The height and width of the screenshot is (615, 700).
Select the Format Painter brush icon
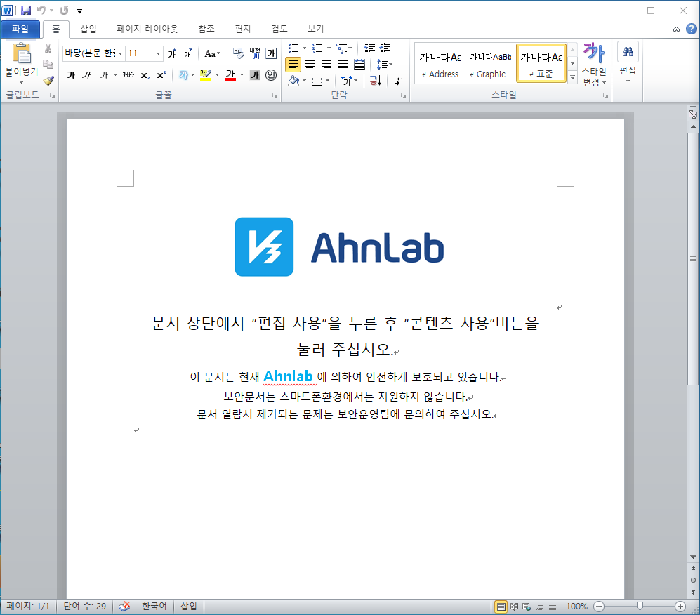48,80
